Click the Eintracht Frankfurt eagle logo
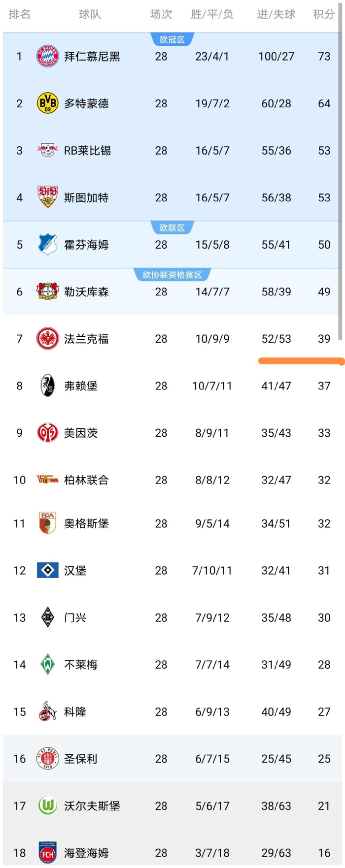 click(x=47, y=339)
